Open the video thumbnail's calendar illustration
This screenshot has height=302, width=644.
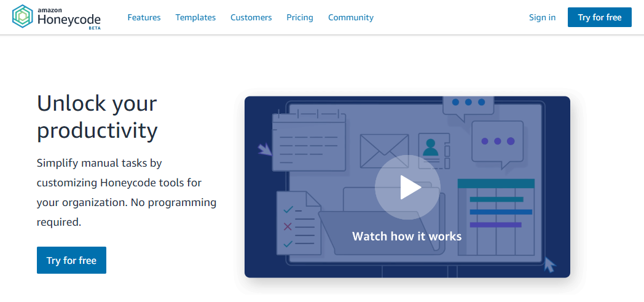click(309, 140)
